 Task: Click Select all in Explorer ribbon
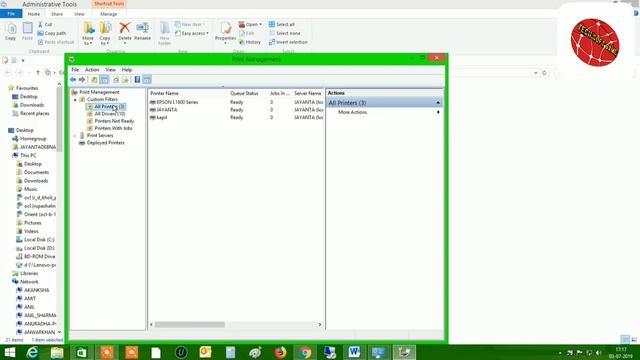(x=282, y=24)
